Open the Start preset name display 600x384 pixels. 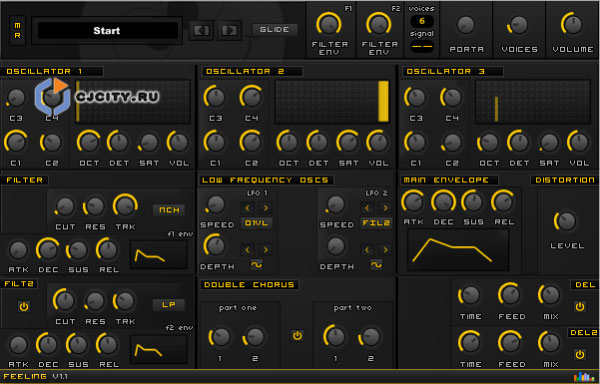[x=107, y=31]
